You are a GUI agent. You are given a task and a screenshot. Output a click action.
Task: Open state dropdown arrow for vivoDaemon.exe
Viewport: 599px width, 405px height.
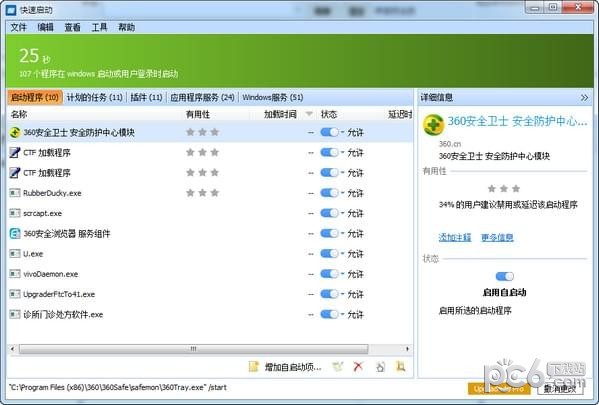pos(342,274)
